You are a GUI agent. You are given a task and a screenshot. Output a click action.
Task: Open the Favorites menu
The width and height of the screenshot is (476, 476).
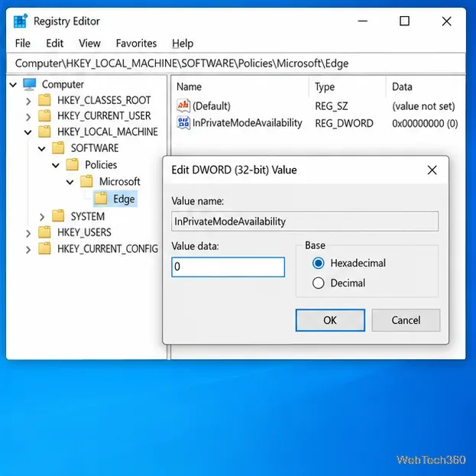[x=136, y=44]
